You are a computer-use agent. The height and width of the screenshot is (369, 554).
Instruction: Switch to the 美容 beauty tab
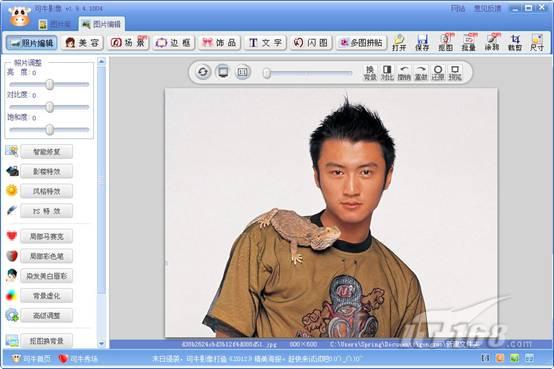click(82, 43)
